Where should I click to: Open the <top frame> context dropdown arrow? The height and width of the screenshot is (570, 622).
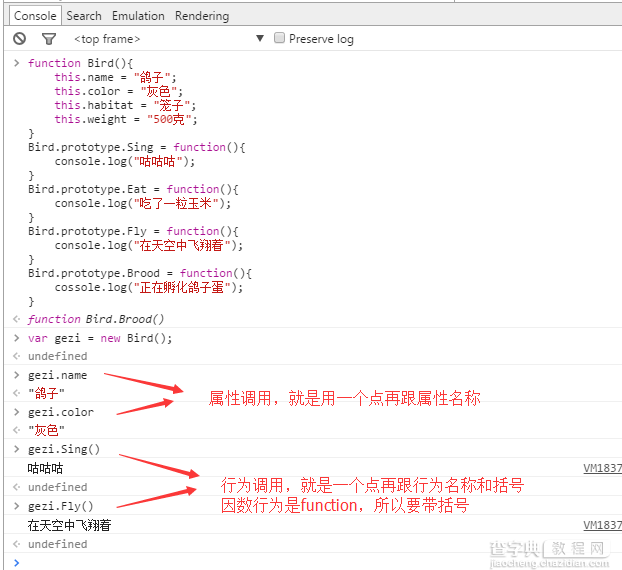point(260,38)
